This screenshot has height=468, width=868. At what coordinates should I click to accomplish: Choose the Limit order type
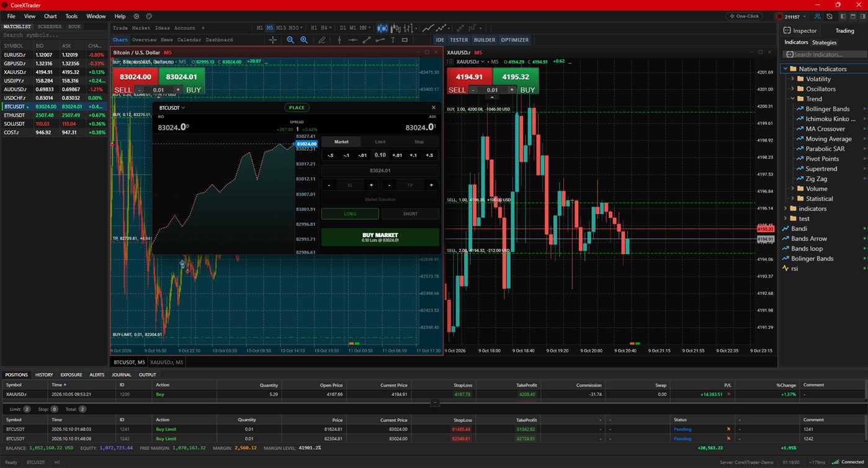(380, 142)
